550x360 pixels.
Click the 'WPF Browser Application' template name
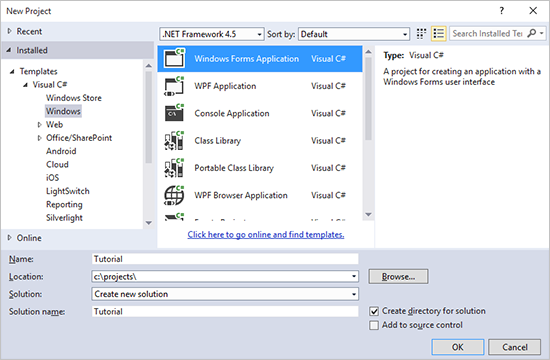241,195
